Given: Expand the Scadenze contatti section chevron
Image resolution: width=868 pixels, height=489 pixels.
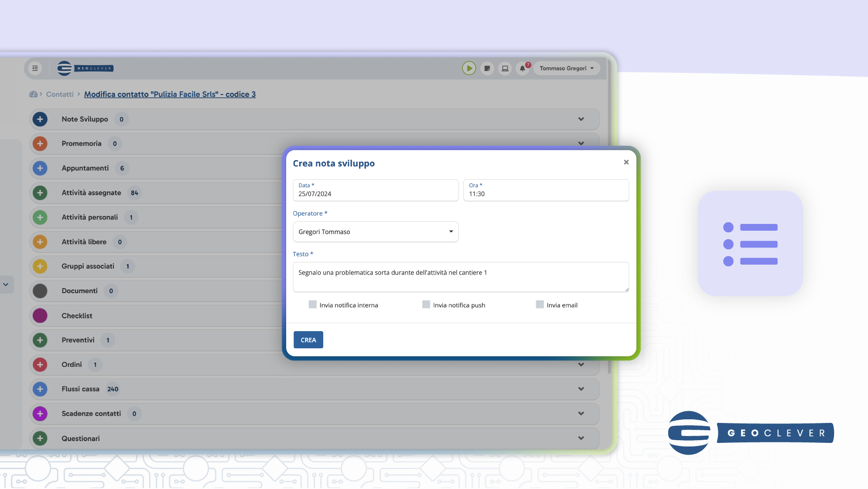Looking at the screenshot, I should 581,413.
